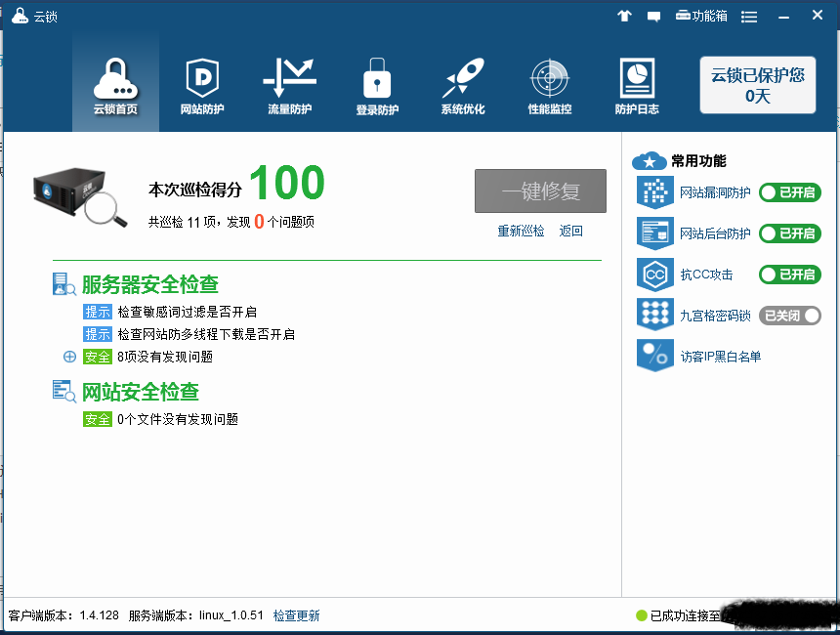Click the server inspection magnifier image

80,197
